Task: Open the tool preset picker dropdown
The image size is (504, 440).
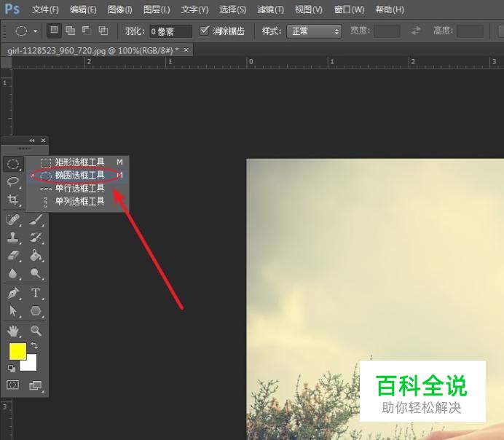Action: pos(36,31)
